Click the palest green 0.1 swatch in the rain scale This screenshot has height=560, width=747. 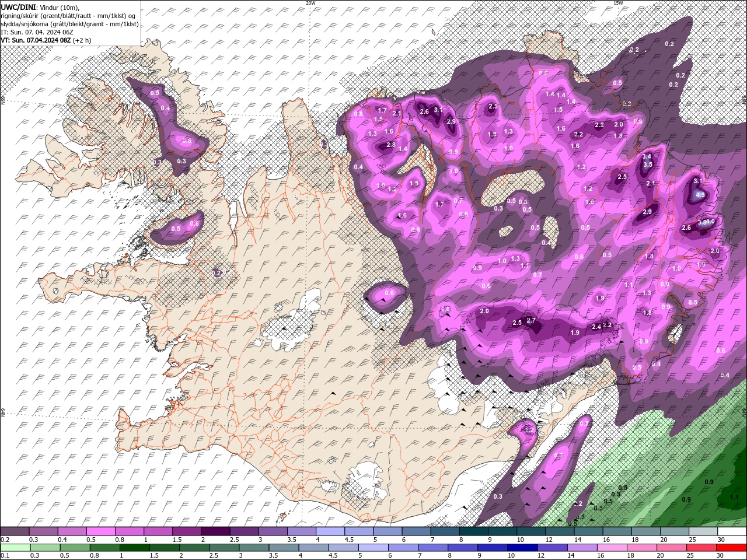(x=15, y=548)
